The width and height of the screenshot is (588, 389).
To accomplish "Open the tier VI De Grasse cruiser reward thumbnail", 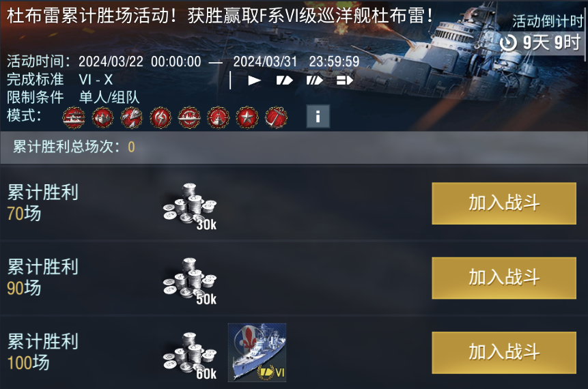I will click(x=257, y=353).
